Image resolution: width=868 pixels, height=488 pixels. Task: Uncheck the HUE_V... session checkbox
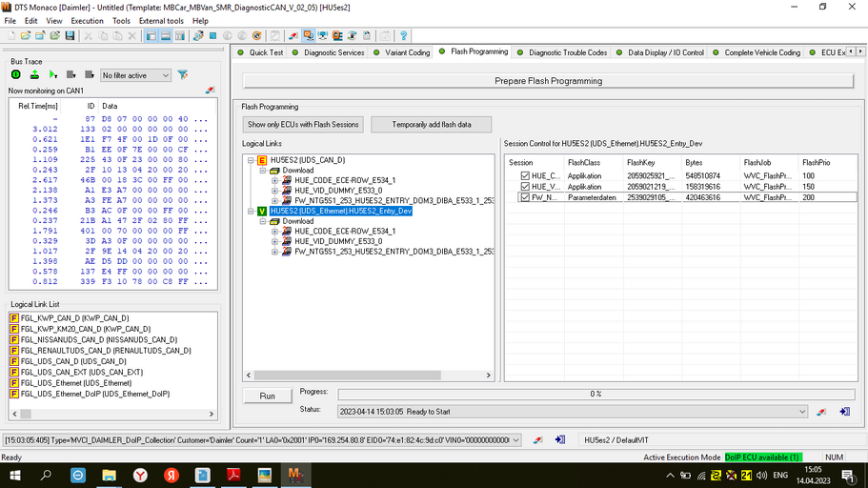coord(525,187)
